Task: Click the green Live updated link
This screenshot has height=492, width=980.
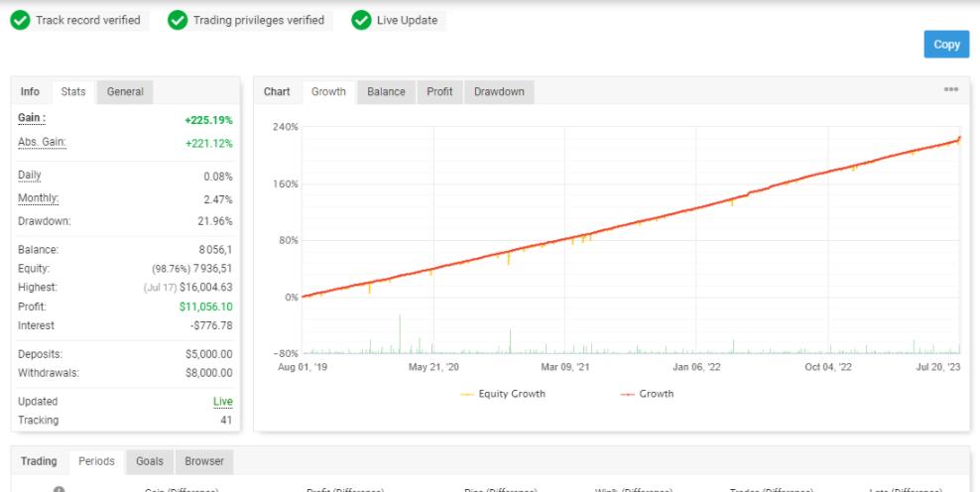Action: 223,402
